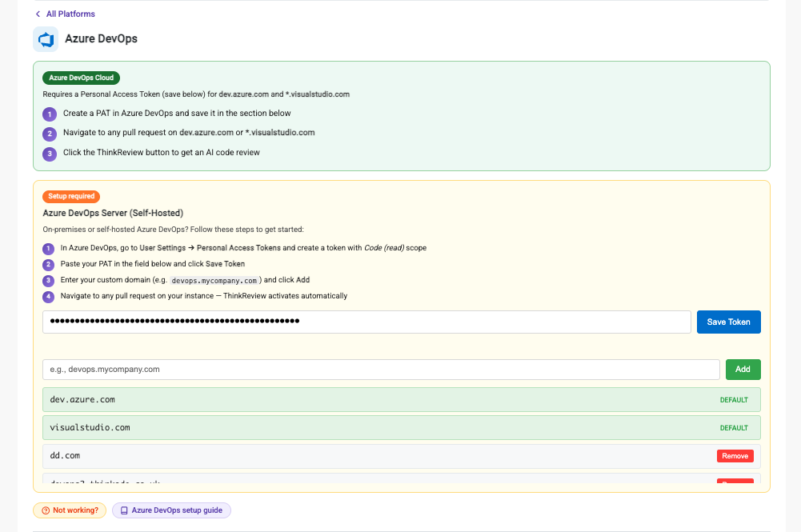Click 'Navigate to any pull request on dev.azure.com' step
801x532 pixels.
click(189, 132)
